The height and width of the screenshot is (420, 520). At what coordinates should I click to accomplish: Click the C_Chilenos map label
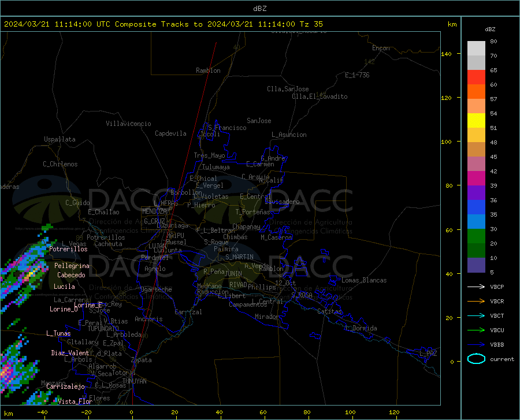click(x=60, y=164)
